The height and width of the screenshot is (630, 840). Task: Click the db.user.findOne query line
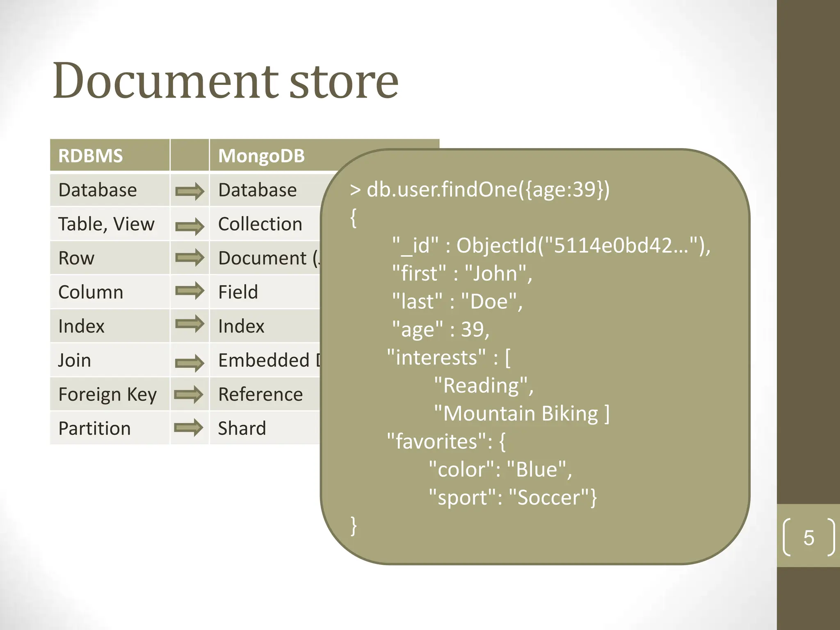[x=480, y=189]
